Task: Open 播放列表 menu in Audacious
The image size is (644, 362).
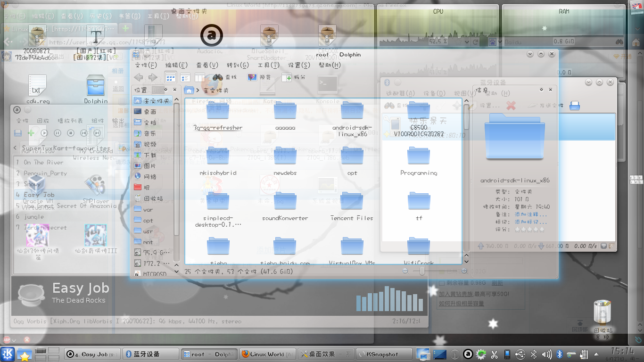Action: click(70, 121)
